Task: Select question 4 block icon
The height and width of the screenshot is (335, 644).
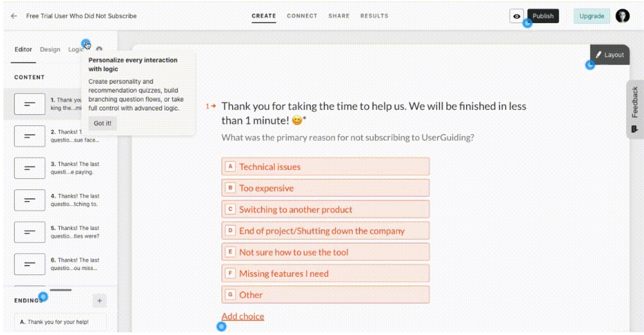Action: click(29, 200)
